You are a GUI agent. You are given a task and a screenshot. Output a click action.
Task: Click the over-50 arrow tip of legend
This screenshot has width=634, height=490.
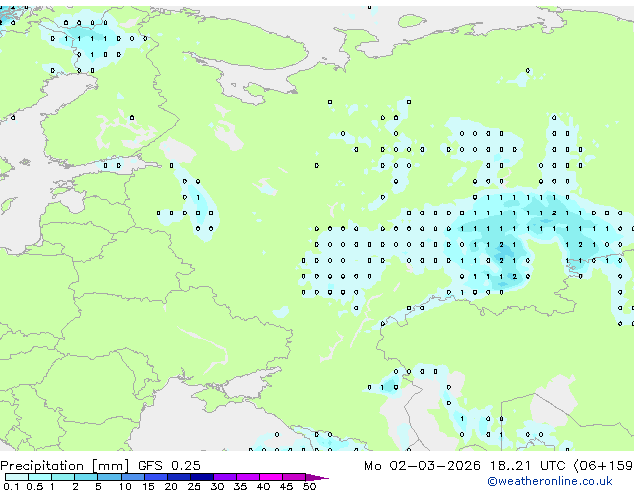click(317, 477)
